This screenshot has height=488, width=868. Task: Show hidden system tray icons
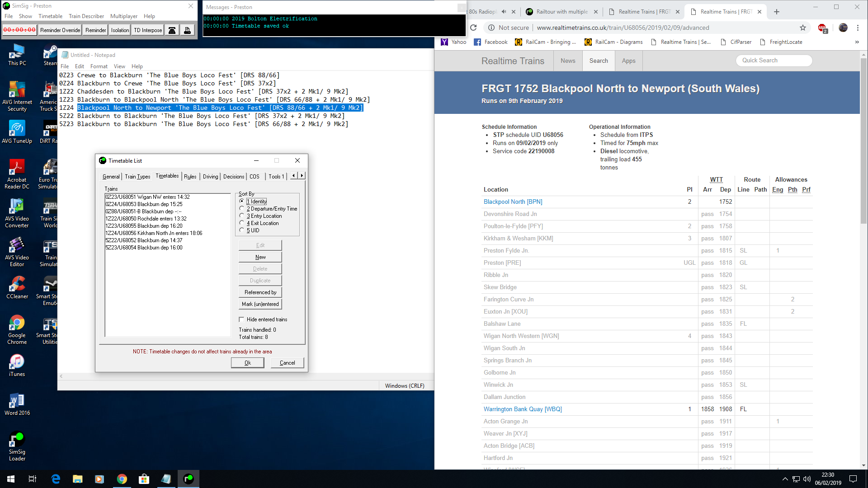(x=785, y=479)
